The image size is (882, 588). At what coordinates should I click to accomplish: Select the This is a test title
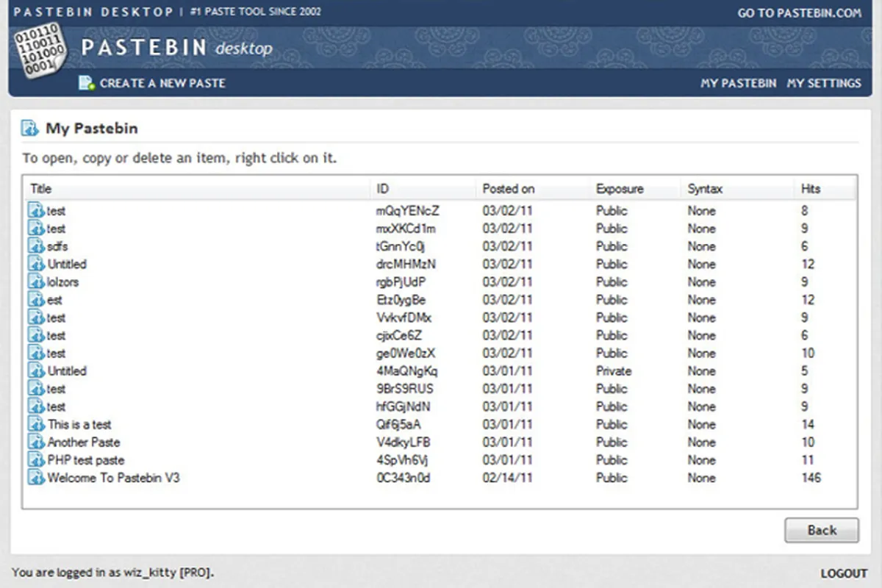click(79, 425)
